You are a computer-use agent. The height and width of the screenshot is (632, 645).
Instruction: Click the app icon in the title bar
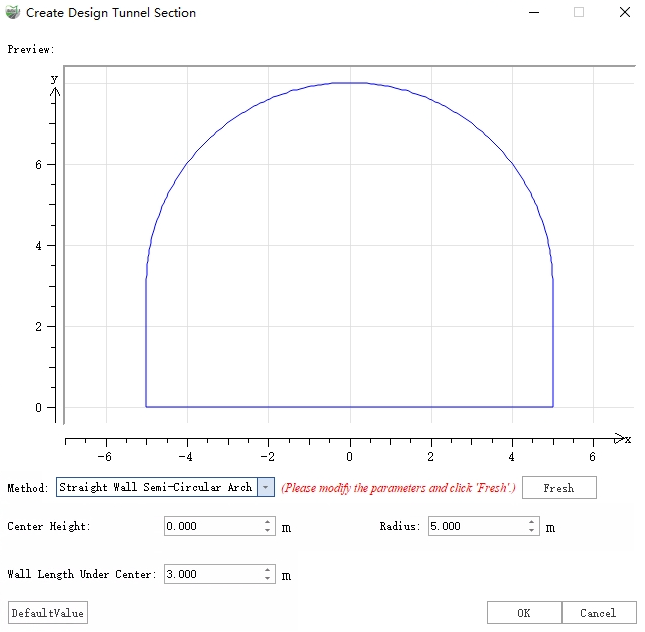tap(12, 13)
